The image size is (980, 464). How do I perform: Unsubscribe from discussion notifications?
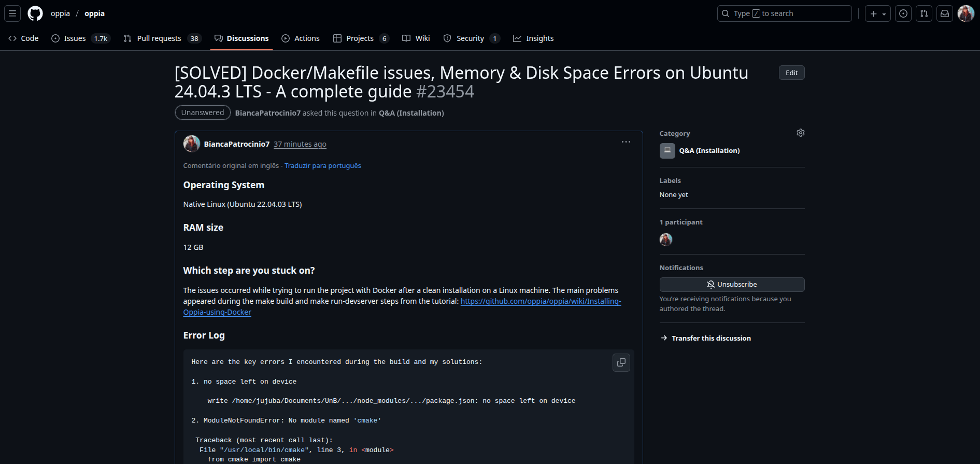point(731,285)
